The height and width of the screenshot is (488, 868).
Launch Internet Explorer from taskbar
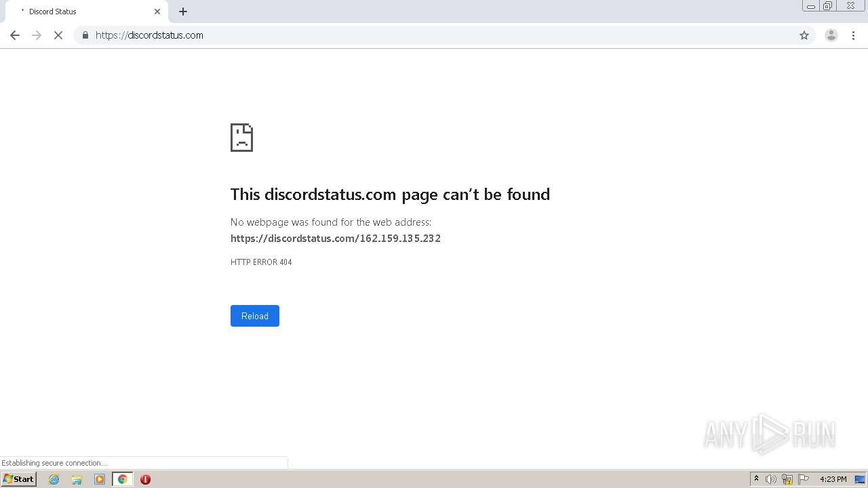pos(54,479)
